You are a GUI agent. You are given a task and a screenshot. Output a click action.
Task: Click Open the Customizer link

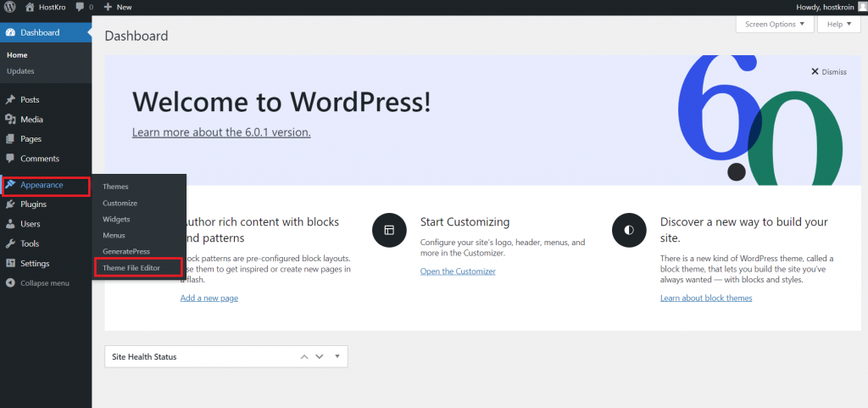[x=458, y=271]
